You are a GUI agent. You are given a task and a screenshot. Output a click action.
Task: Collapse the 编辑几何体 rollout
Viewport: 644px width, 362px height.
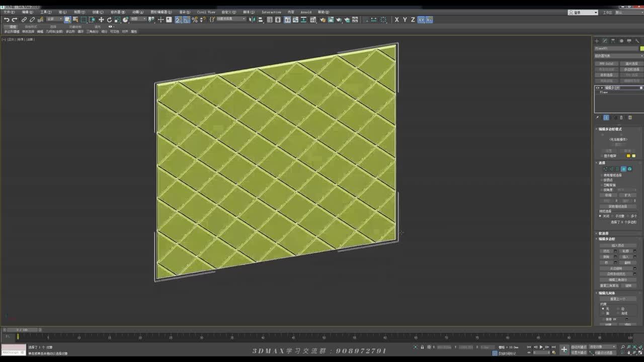click(606, 293)
